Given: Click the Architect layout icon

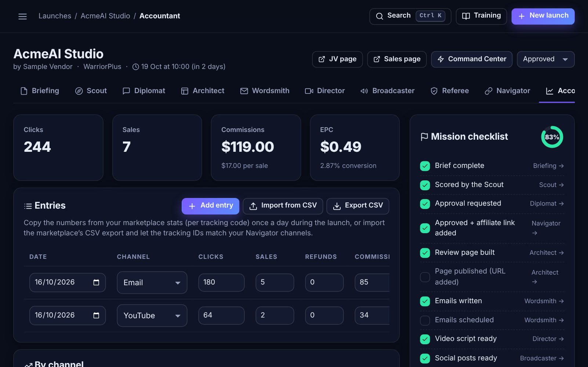Looking at the screenshot, I should [x=185, y=91].
